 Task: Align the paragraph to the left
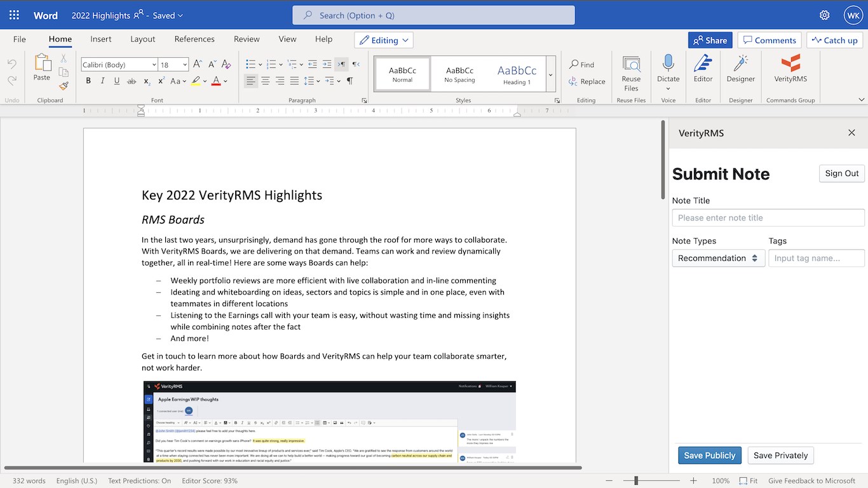tap(251, 81)
